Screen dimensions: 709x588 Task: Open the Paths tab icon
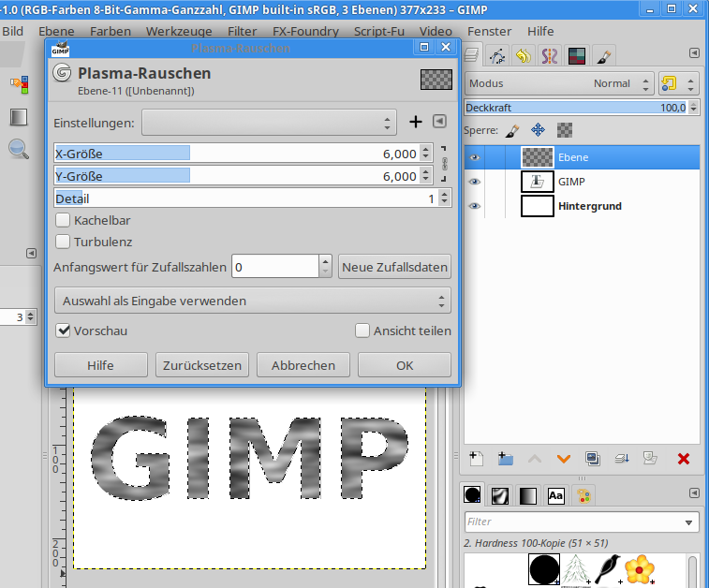(x=497, y=56)
